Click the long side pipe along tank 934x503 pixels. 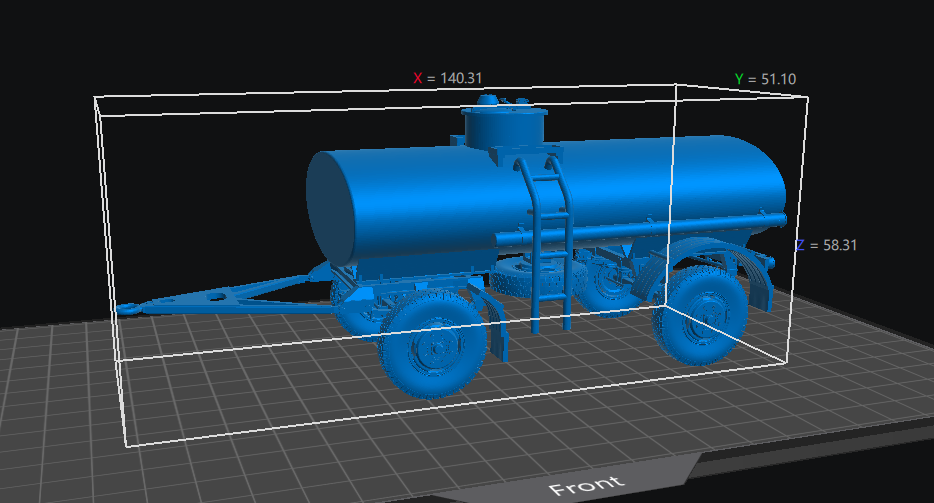tap(640, 229)
